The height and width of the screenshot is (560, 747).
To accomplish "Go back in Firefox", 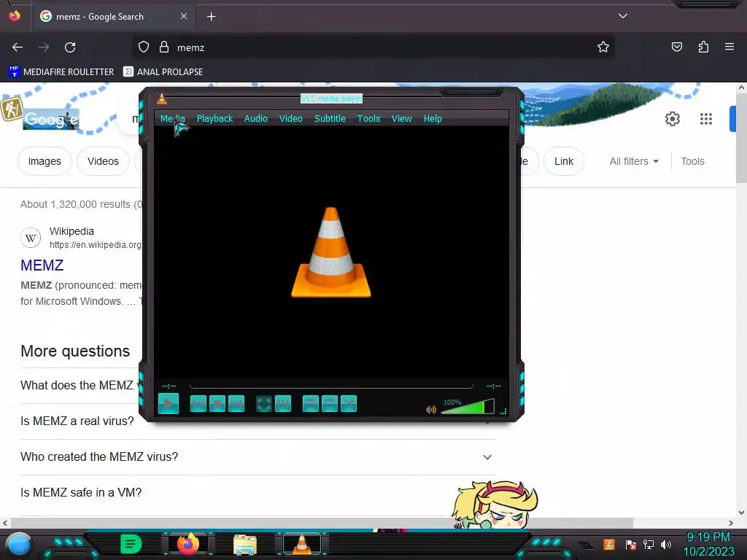I will (18, 47).
